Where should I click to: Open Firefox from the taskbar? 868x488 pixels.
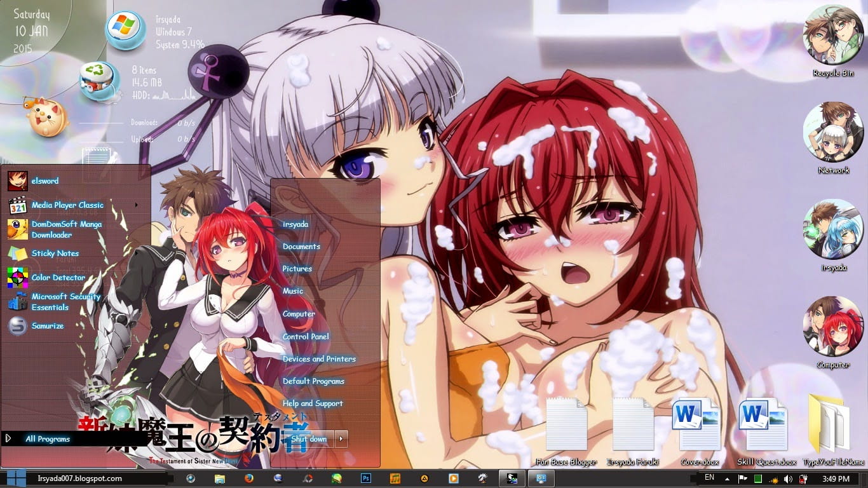tap(248, 478)
